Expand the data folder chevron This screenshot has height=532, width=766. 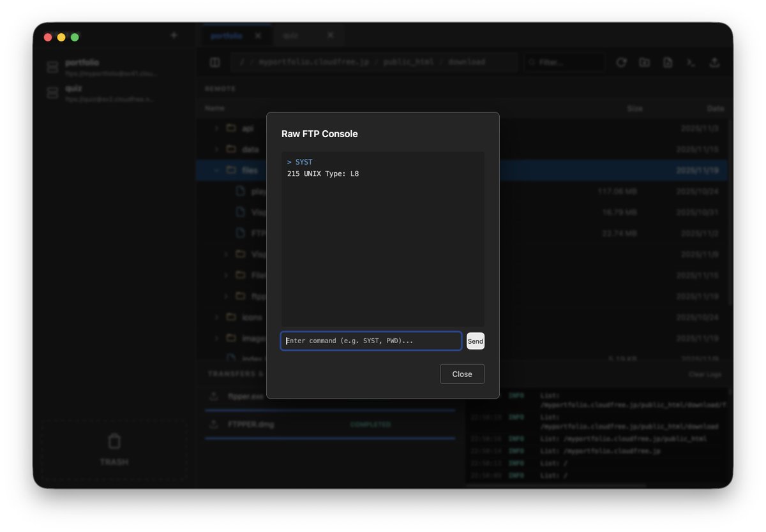click(x=216, y=149)
